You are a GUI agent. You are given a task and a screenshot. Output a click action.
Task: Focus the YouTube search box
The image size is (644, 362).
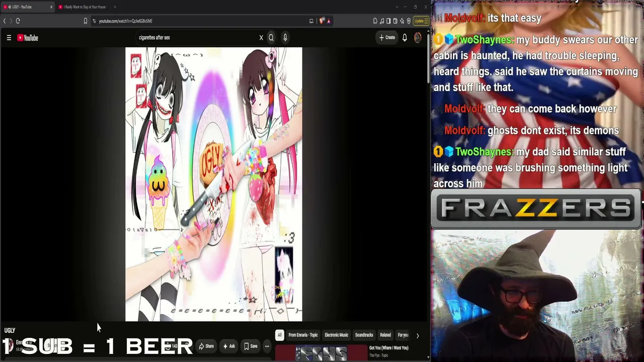click(x=196, y=38)
